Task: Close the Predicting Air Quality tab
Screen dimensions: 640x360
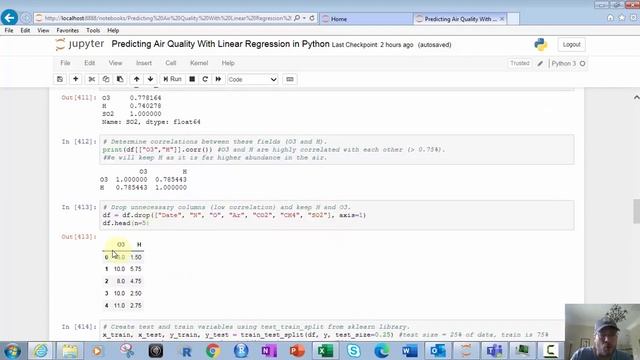Action: pos(502,19)
